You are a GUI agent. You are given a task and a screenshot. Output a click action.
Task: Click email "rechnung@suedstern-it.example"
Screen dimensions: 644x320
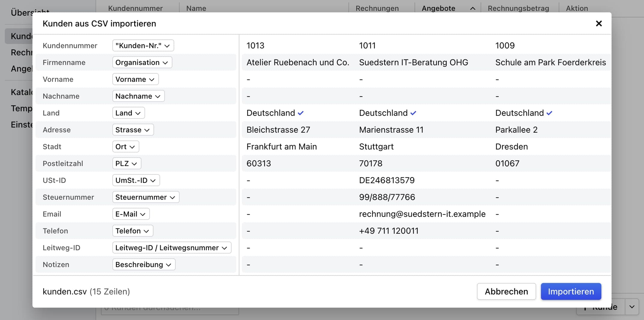(422, 214)
